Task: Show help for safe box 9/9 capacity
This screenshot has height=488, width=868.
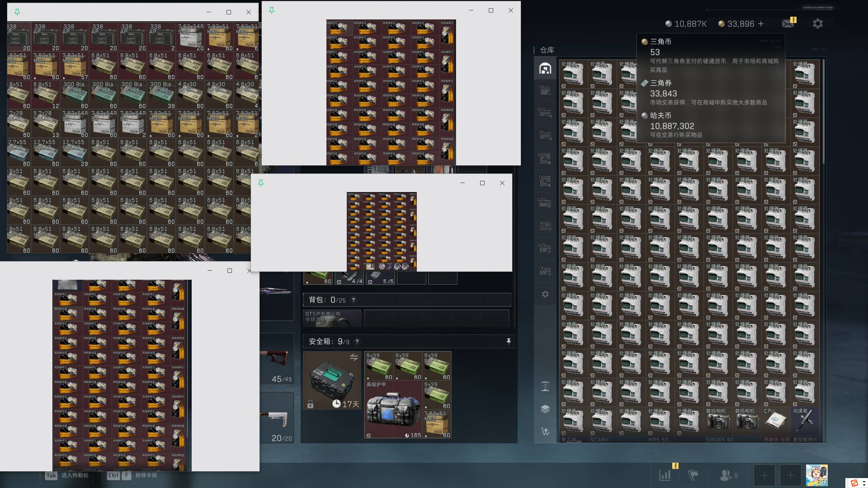Action: click(357, 342)
